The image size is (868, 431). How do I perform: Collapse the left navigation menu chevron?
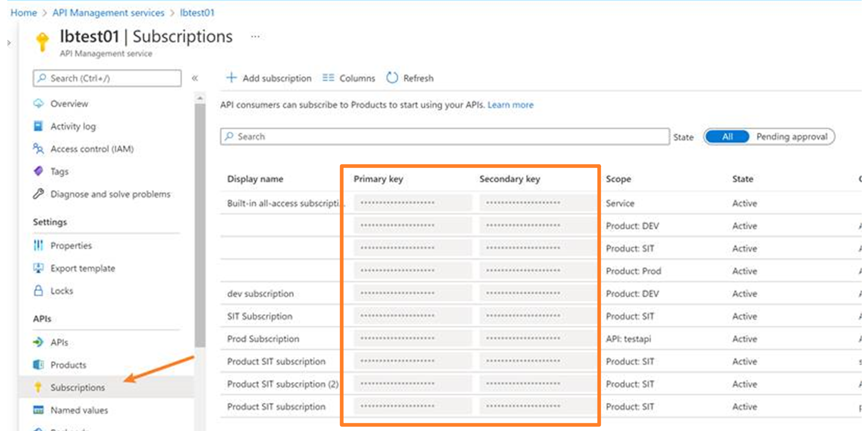tap(195, 78)
